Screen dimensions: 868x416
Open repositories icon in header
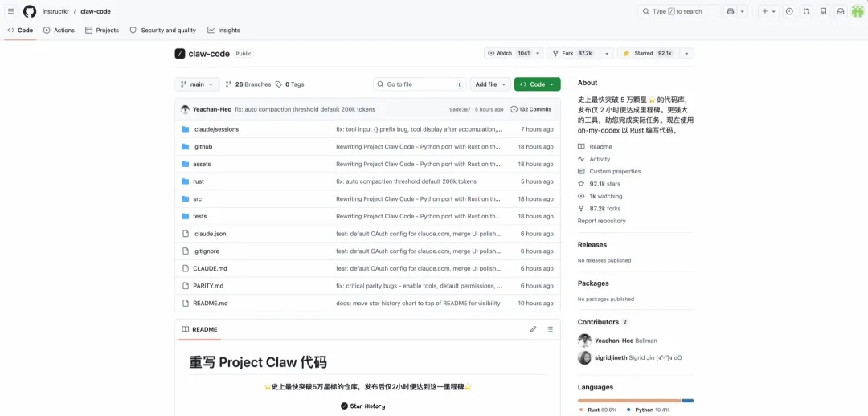(x=824, y=11)
